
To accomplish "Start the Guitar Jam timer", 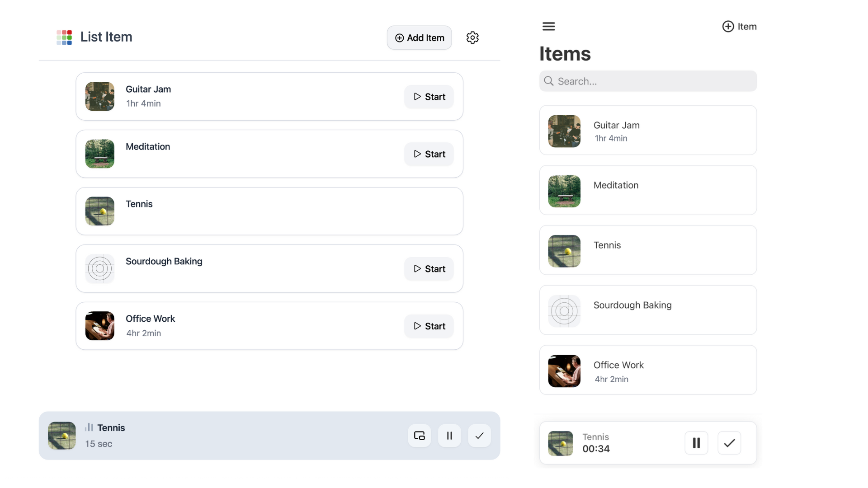I will (429, 97).
